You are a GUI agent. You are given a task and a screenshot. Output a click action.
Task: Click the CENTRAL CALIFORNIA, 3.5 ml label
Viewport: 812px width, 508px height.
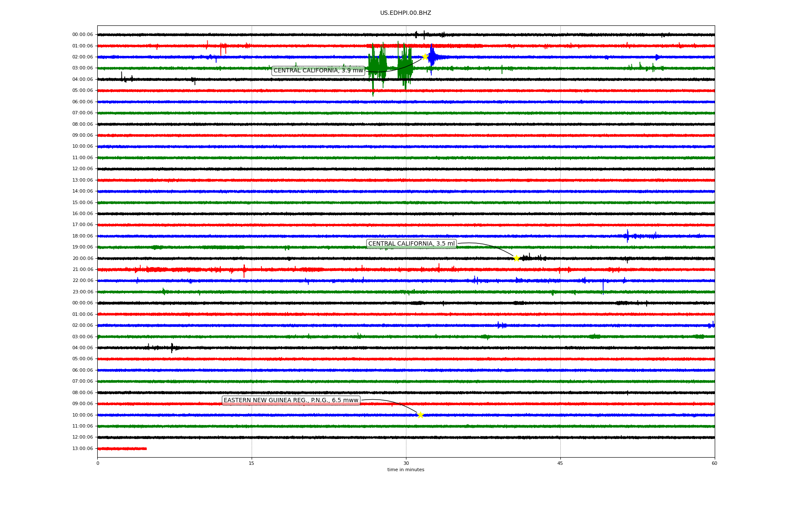pos(411,244)
